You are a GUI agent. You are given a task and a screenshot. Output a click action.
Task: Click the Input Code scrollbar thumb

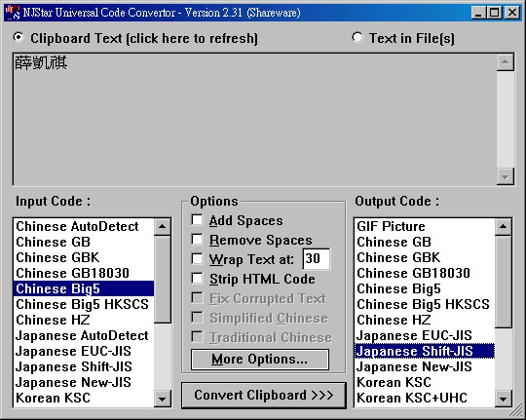coord(163,280)
